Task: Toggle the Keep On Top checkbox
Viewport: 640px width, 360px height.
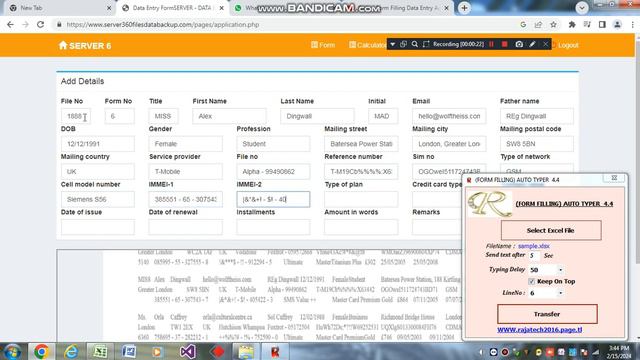Action: tap(531, 281)
